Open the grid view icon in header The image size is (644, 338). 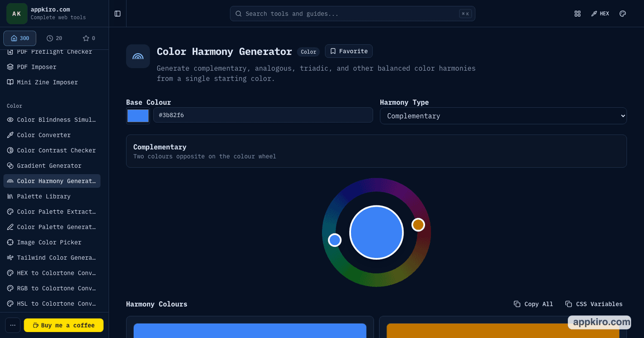point(577,13)
